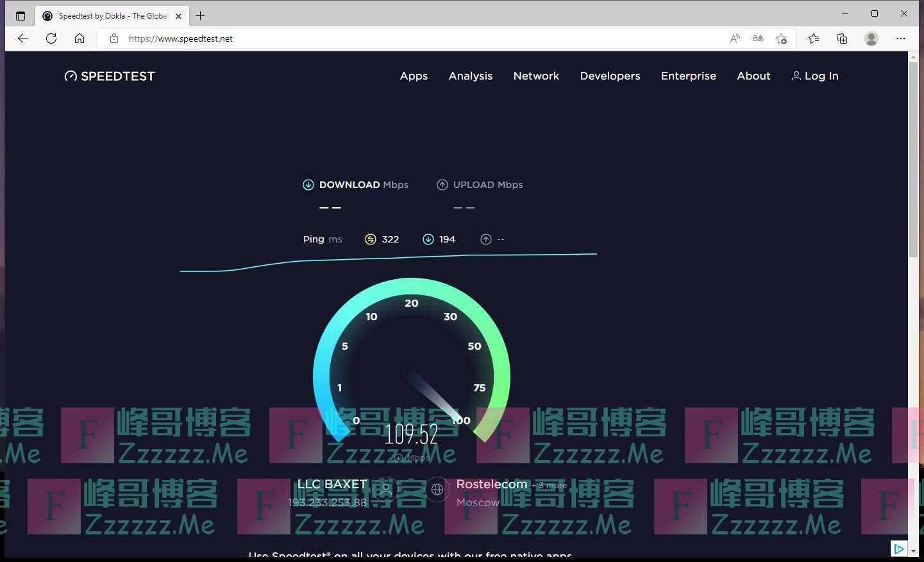The image size is (924, 562).
Task: Open the Apps menu item
Action: [414, 76]
